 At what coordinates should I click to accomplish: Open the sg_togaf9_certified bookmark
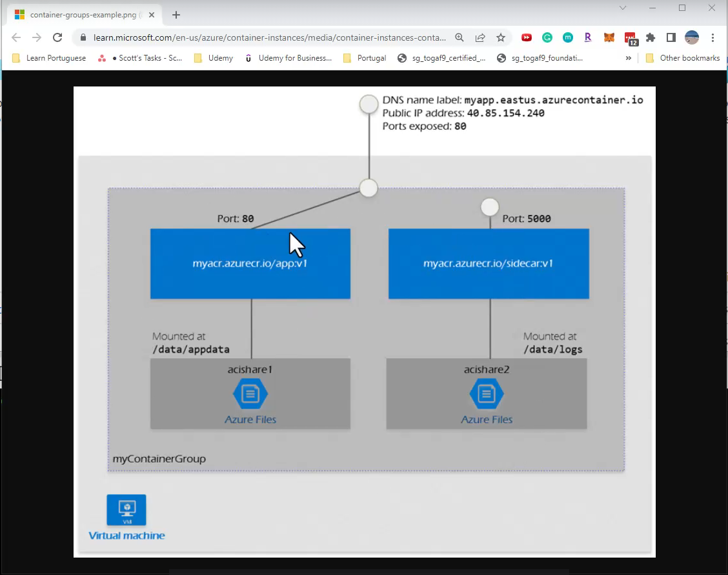click(441, 58)
